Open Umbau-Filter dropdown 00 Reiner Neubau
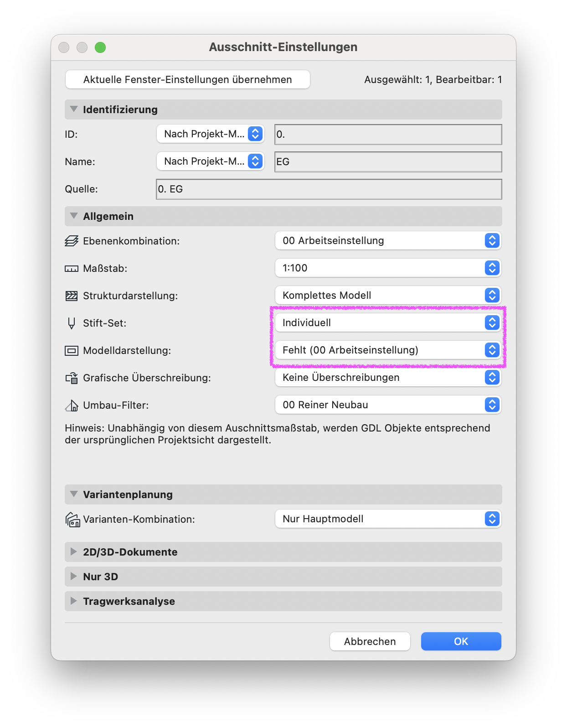 388,405
